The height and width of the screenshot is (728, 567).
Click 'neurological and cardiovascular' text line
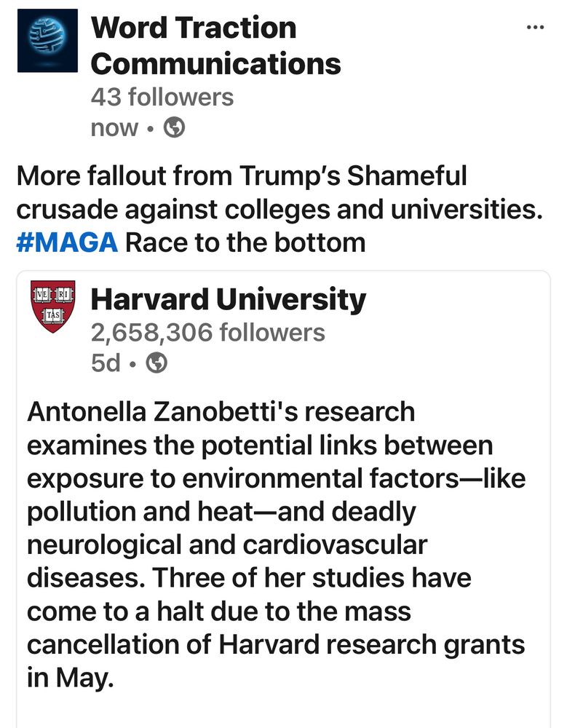click(227, 545)
